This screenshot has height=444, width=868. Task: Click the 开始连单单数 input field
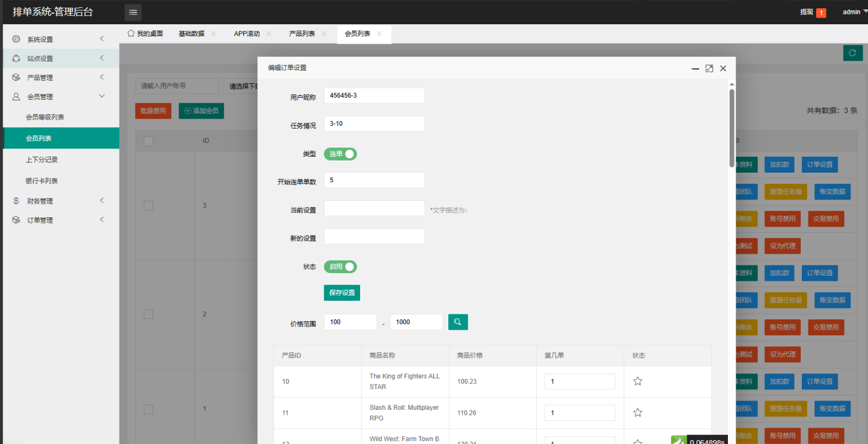coord(374,180)
